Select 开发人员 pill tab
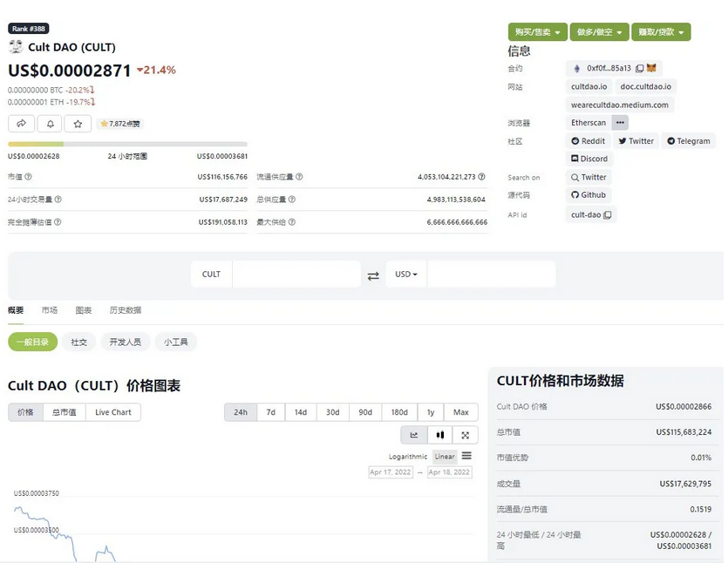This screenshot has width=728, height=563. click(126, 342)
